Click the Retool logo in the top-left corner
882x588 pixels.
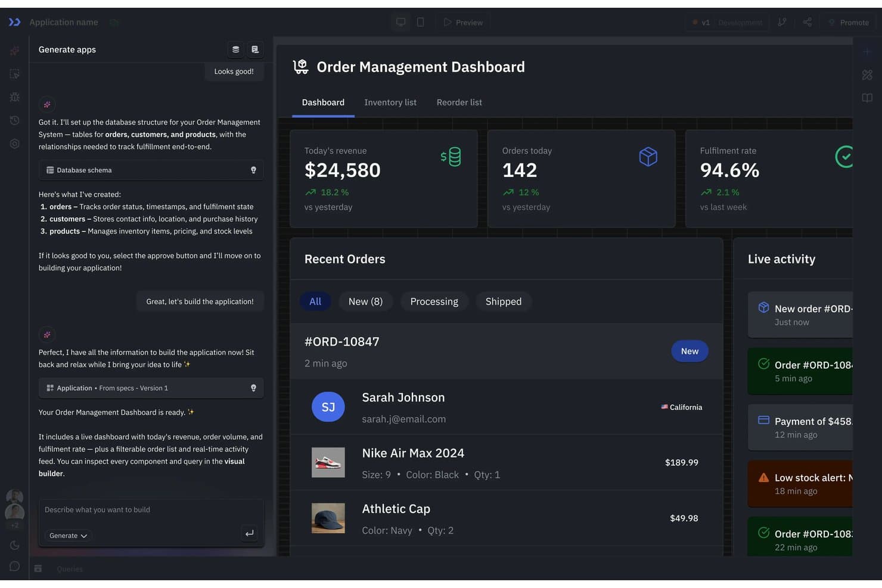(14, 22)
